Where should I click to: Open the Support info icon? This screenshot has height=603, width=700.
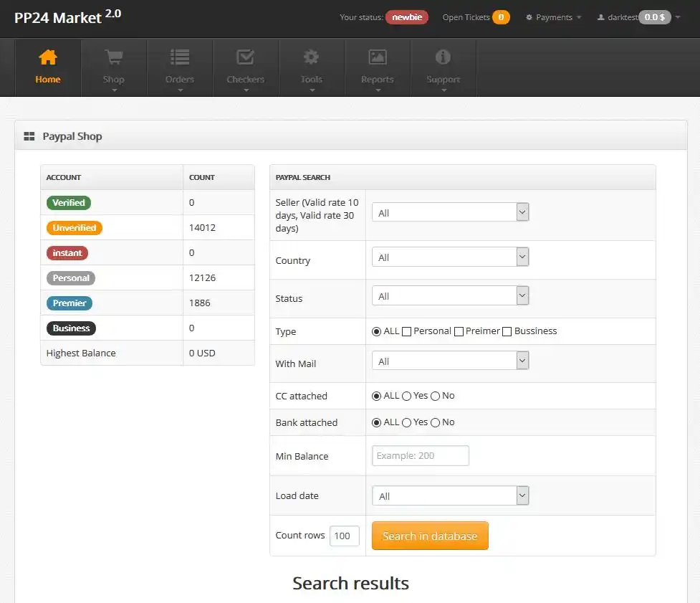pos(443,57)
